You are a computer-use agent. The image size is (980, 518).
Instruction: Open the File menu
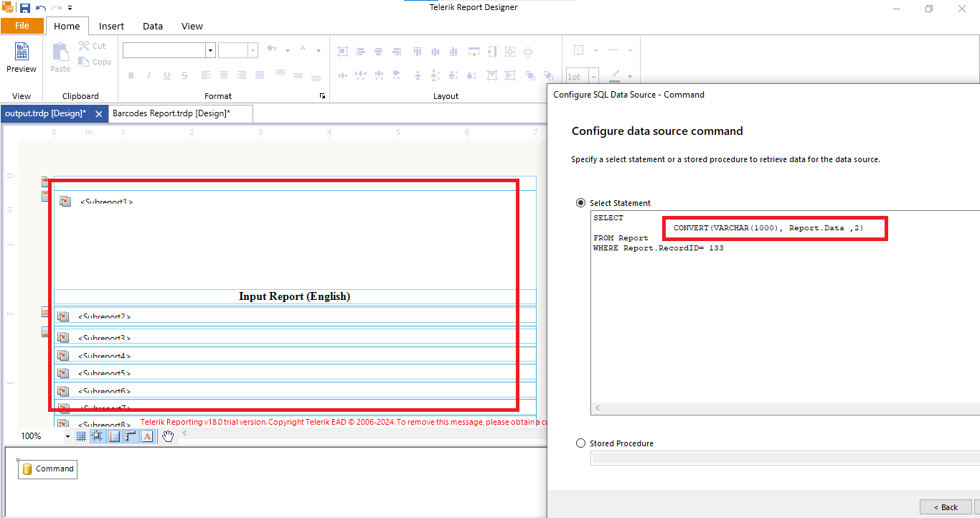(x=22, y=26)
